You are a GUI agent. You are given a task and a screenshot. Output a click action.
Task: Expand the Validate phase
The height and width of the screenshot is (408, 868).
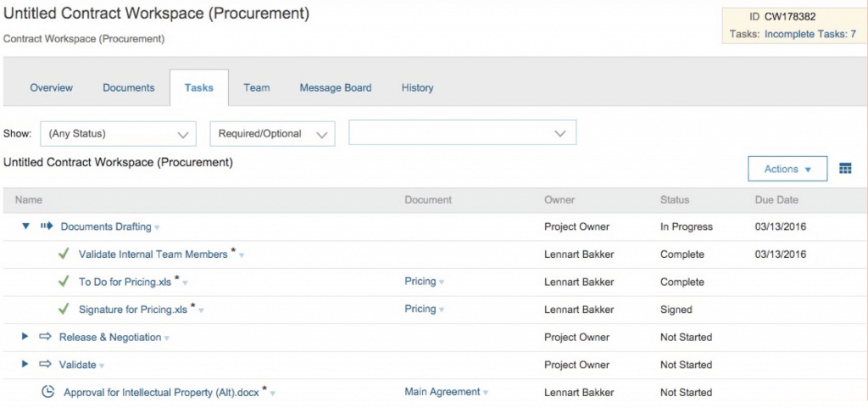25,364
